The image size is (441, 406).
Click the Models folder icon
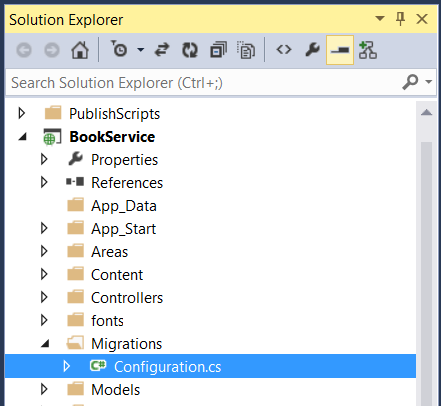point(75,389)
